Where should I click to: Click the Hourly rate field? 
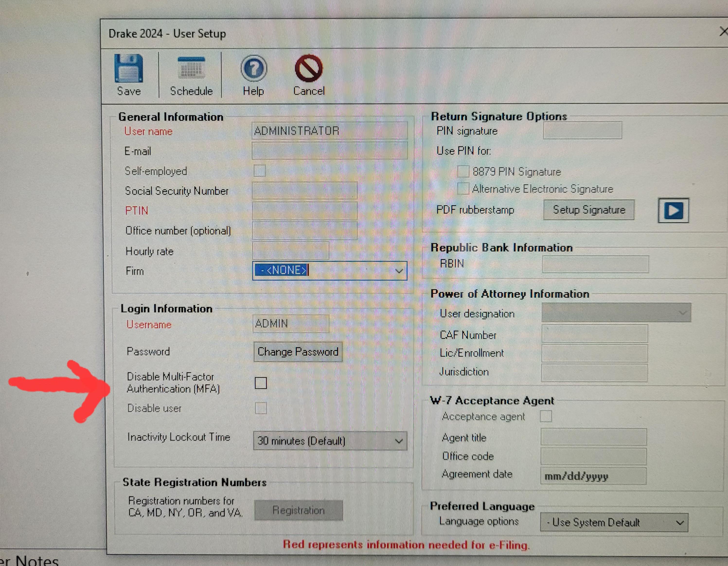(291, 250)
